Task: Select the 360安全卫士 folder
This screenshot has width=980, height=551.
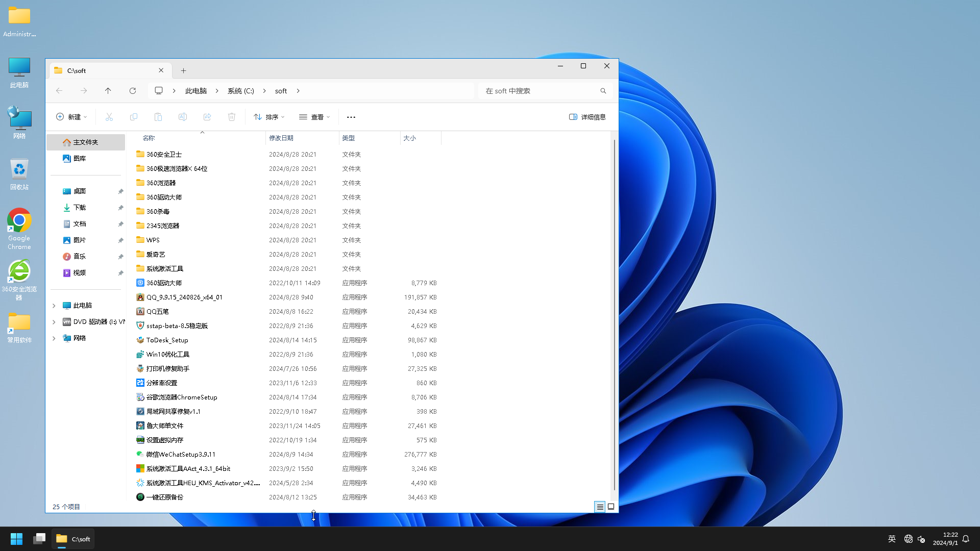Action: point(164,155)
